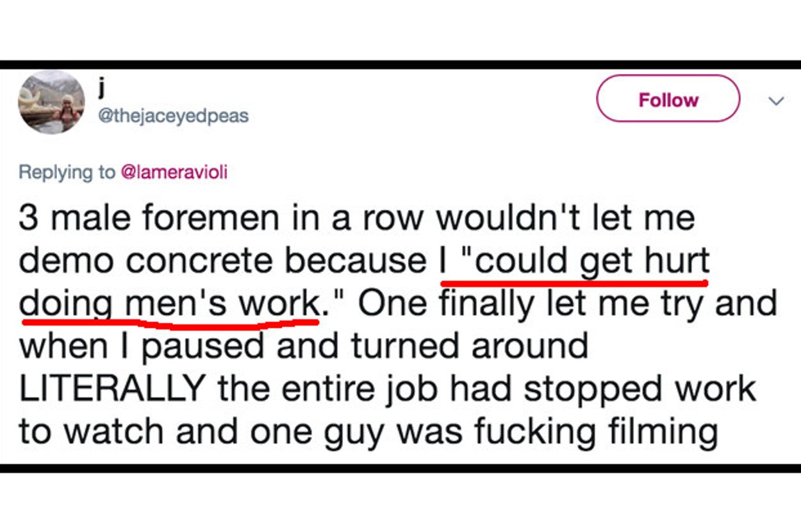Click the black bar above the tweet
This screenshot has height=532, width=801.
click(x=400, y=65)
